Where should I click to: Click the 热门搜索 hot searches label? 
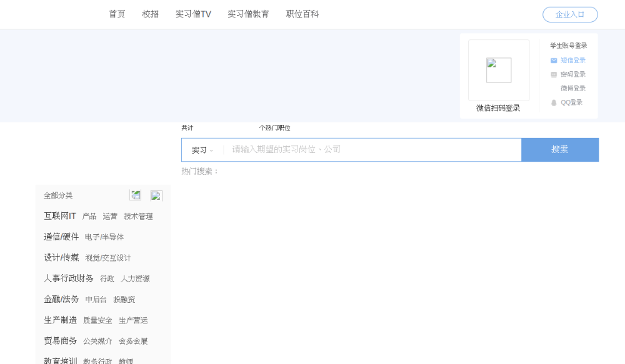point(200,171)
